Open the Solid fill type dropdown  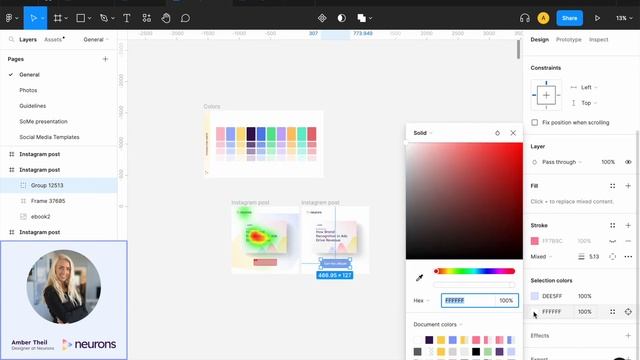tap(422, 133)
